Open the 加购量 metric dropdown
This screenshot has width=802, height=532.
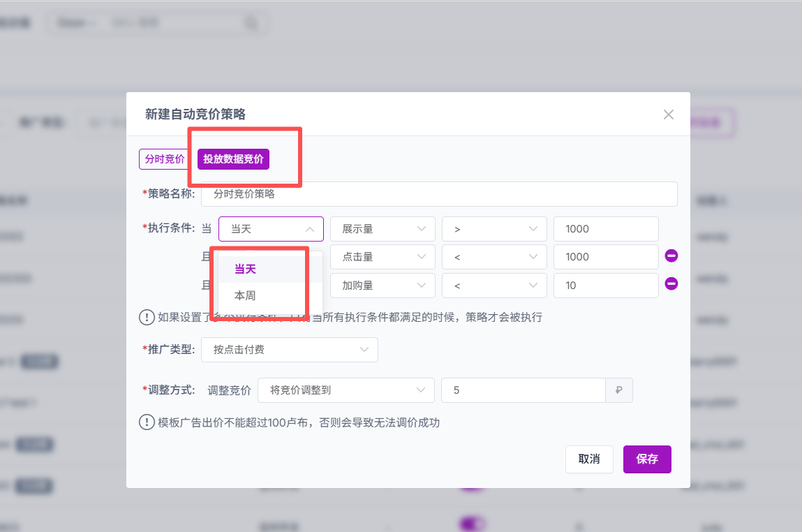coord(383,285)
